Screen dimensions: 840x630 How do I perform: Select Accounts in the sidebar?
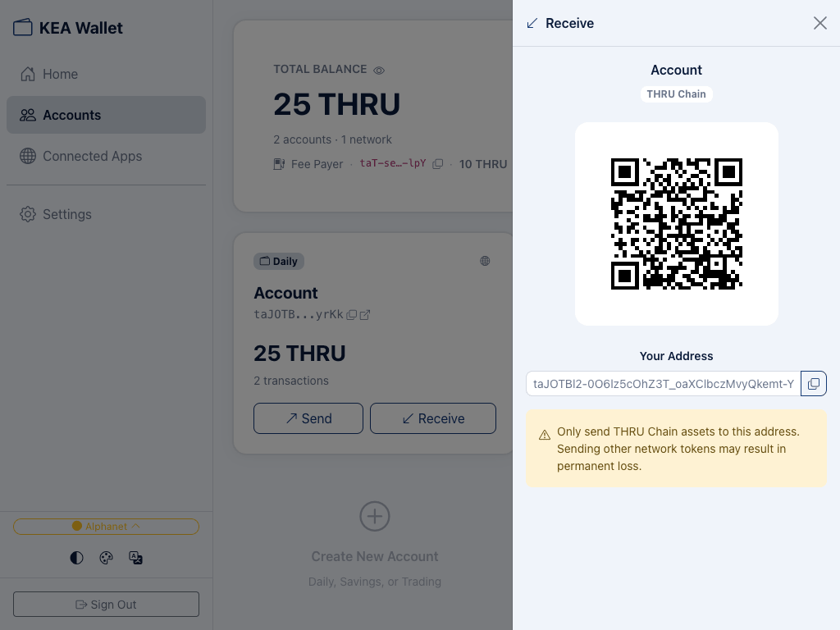pyautogui.click(x=71, y=115)
